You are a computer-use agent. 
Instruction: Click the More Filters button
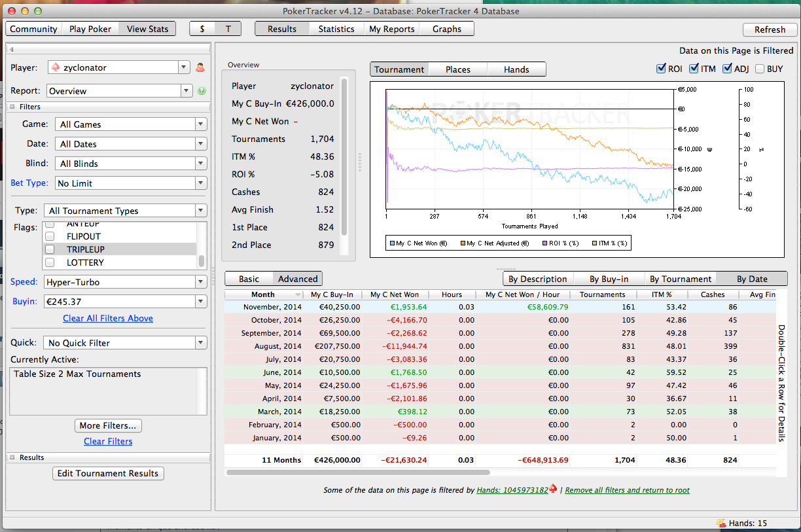click(x=108, y=425)
